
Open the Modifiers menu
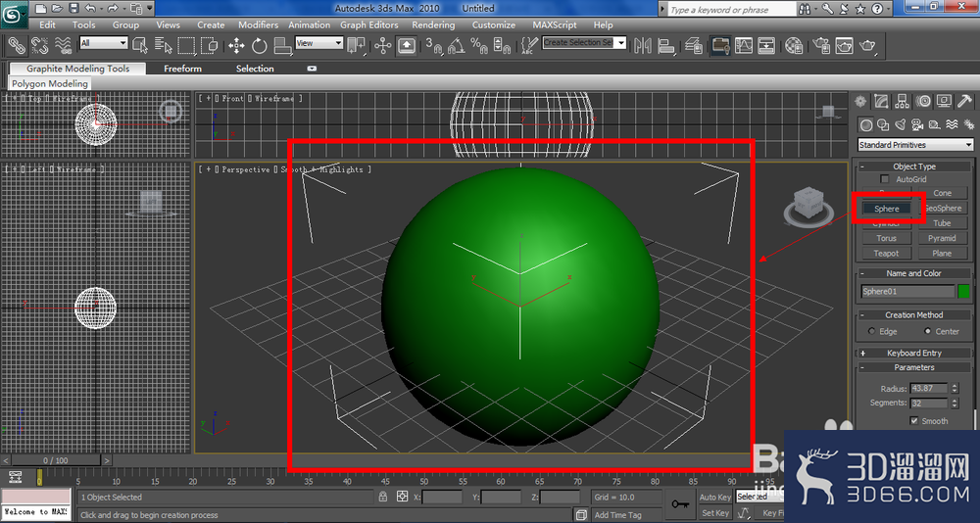coord(258,25)
